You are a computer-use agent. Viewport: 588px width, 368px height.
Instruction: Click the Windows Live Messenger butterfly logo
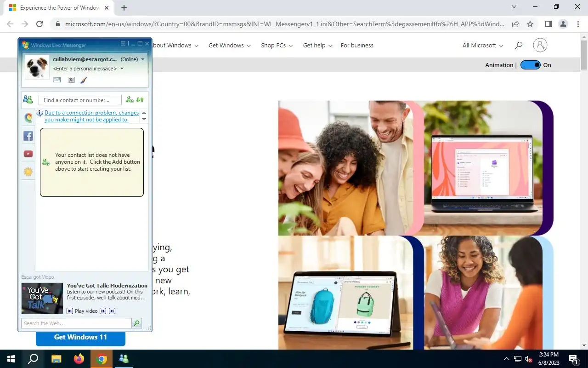pos(26,45)
